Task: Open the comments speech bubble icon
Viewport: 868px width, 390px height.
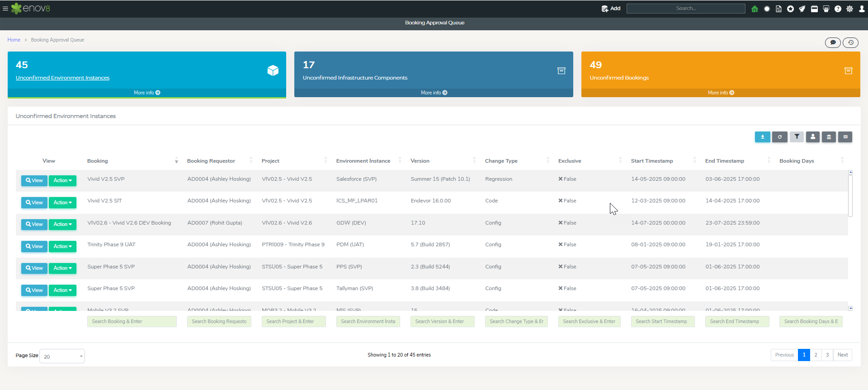Action: point(833,42)
